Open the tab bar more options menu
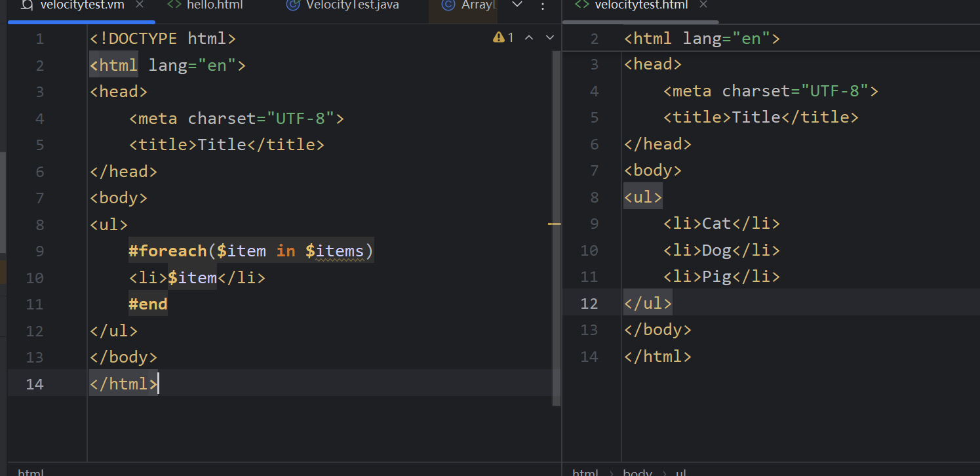The width and height of the screenshot is (980, 476). 542,6
